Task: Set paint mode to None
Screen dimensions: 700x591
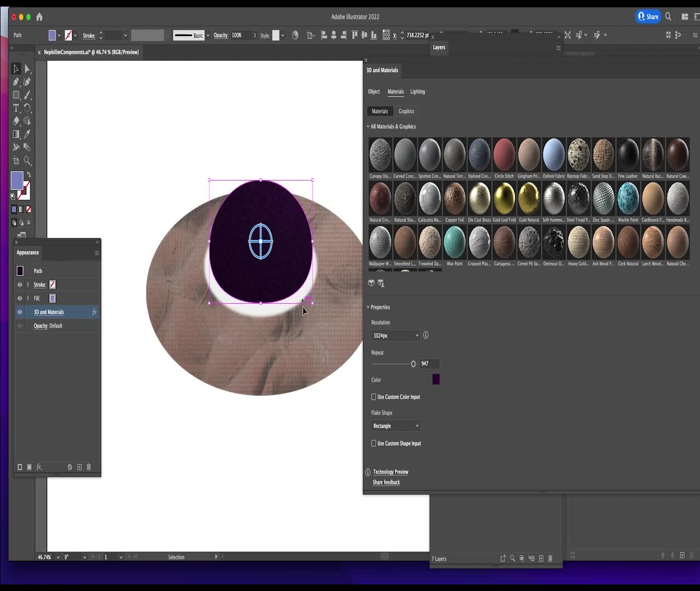Action: [x=28, y=209]
